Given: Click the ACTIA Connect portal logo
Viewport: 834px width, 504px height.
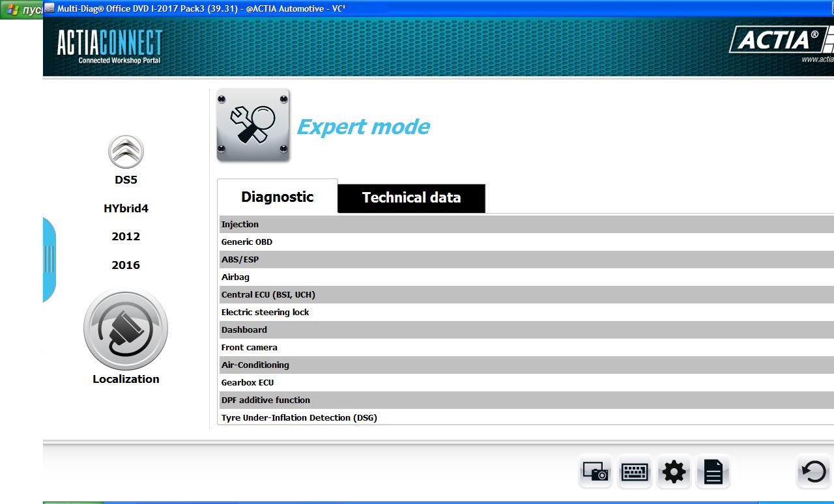Looking at the screenshot, I should 109,46.
